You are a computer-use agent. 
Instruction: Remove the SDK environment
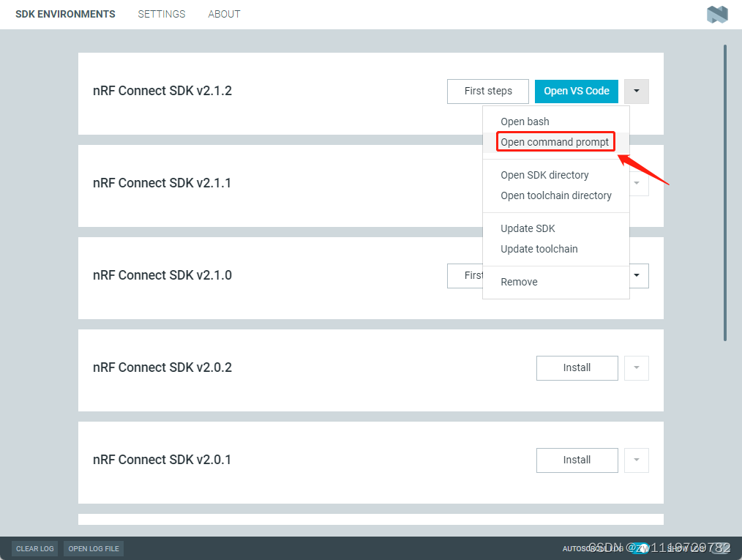click(519, 281)
